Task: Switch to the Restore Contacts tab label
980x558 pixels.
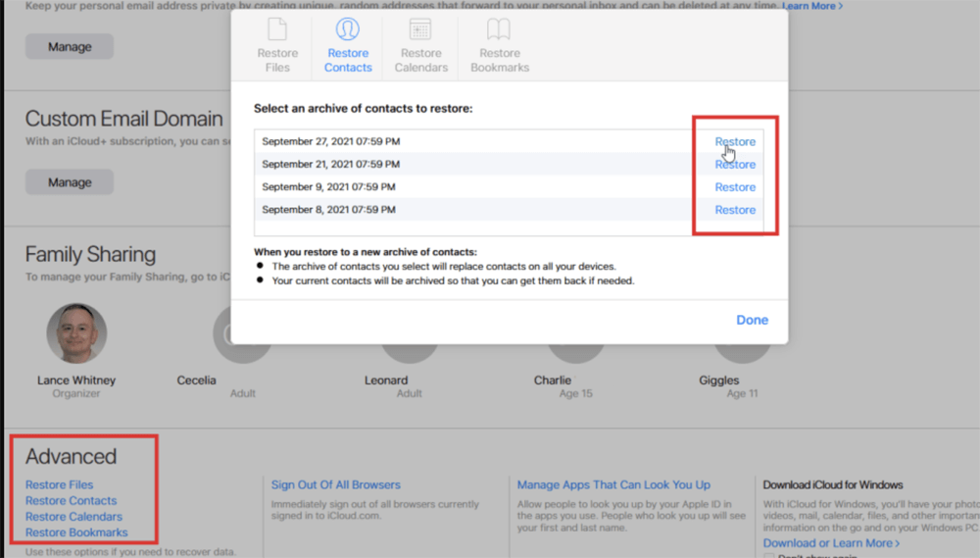Action: point(348,60)
